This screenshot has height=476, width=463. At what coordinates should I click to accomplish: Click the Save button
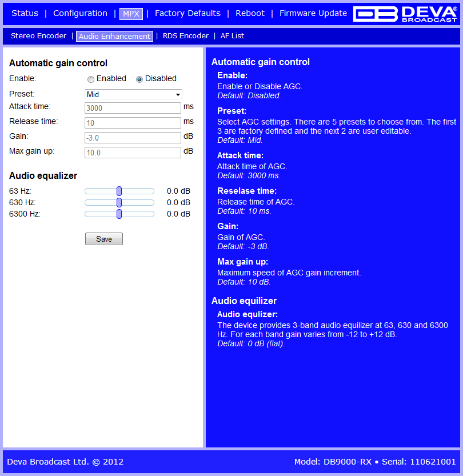click(104, 239)
